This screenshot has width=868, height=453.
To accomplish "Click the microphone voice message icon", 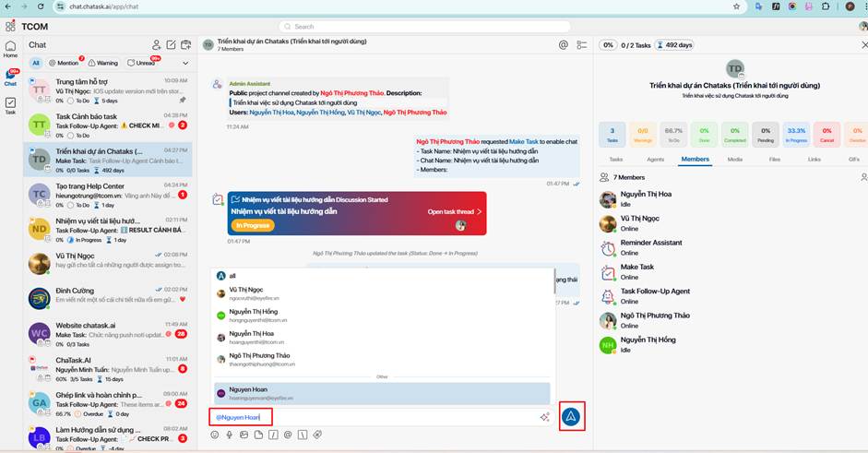I will tap(229, 435).
